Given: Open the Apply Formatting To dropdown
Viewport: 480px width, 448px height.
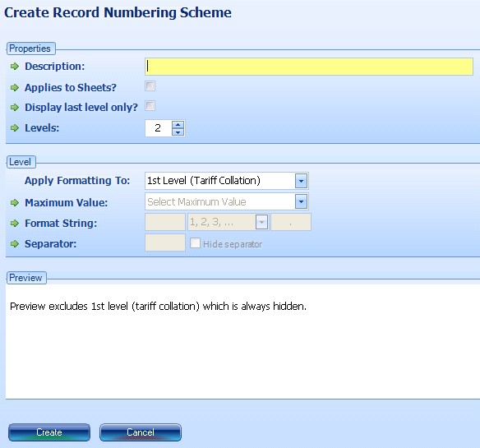Looking at the screenshot, I should 301,181.
